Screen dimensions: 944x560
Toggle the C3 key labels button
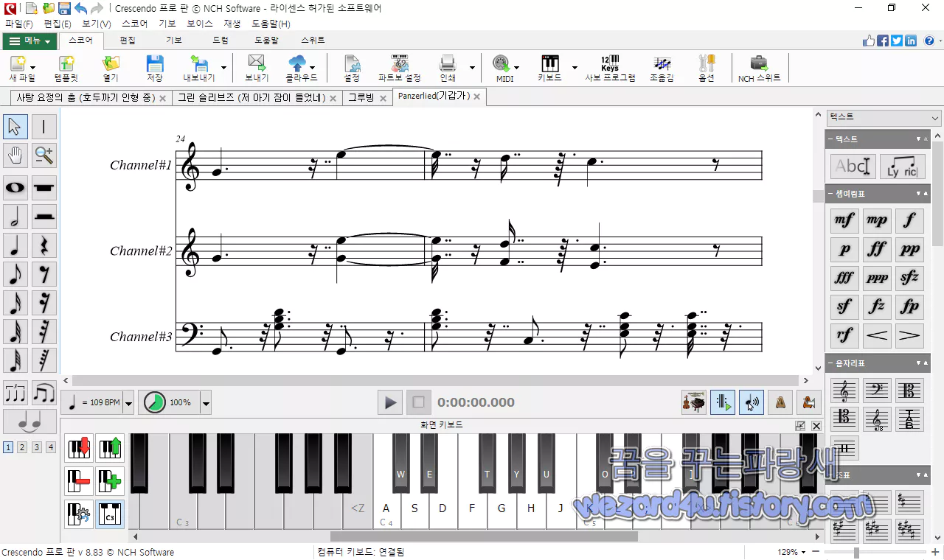(110, 514)
